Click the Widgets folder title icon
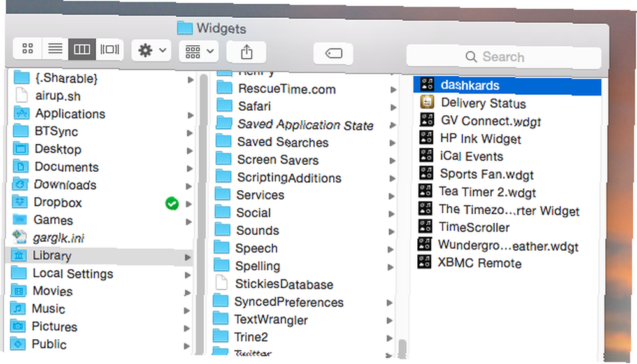The image size is (637, 364). pyautogui.click(x=185, y=27)
